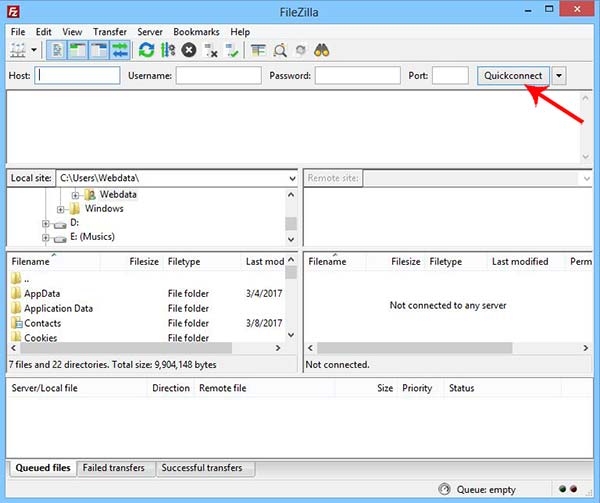Click FileZilla logo in title bar
This screenshot has height=503, width=600.
(x=13, y=12)
